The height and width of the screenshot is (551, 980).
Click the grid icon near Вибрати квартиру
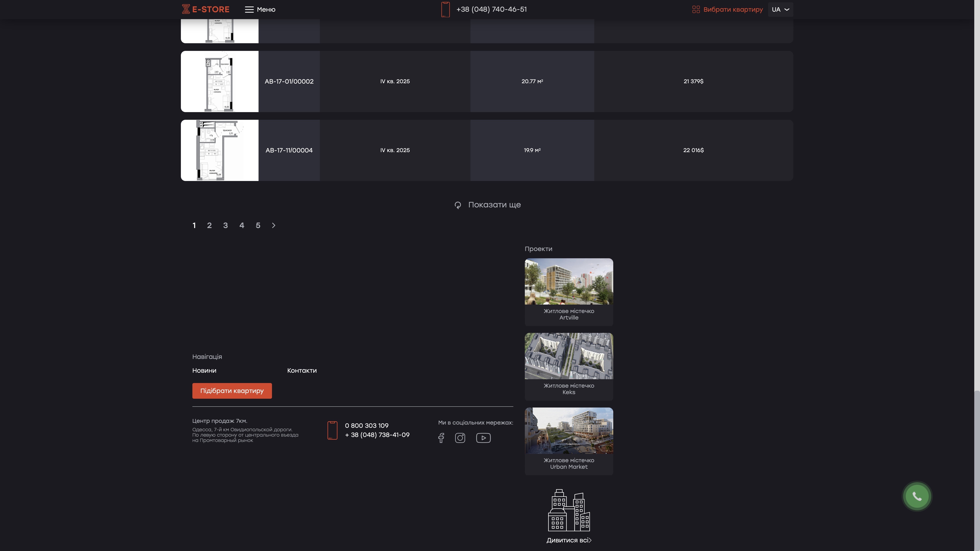tap(696, 10)
